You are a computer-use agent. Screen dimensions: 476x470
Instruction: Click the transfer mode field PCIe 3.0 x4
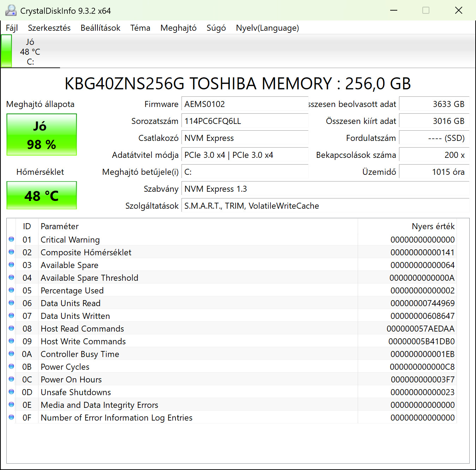245,155
